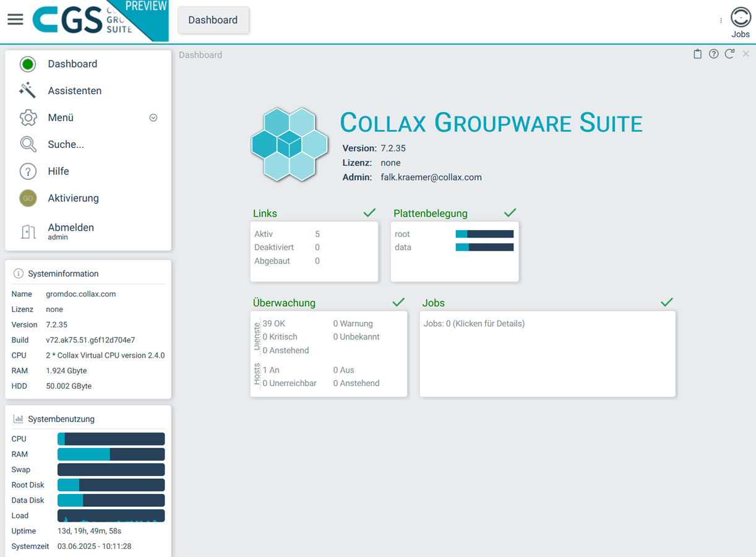756x557 pixels.
Task: Open the Überwachung panel heading
Action: 284,303
